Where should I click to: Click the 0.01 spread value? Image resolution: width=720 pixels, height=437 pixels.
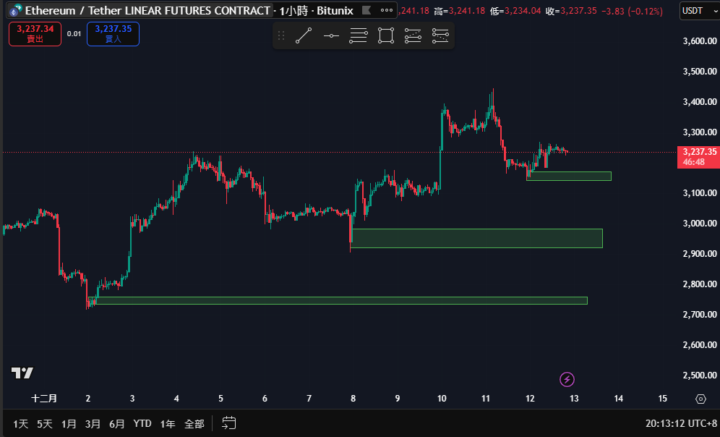point(73,34)
